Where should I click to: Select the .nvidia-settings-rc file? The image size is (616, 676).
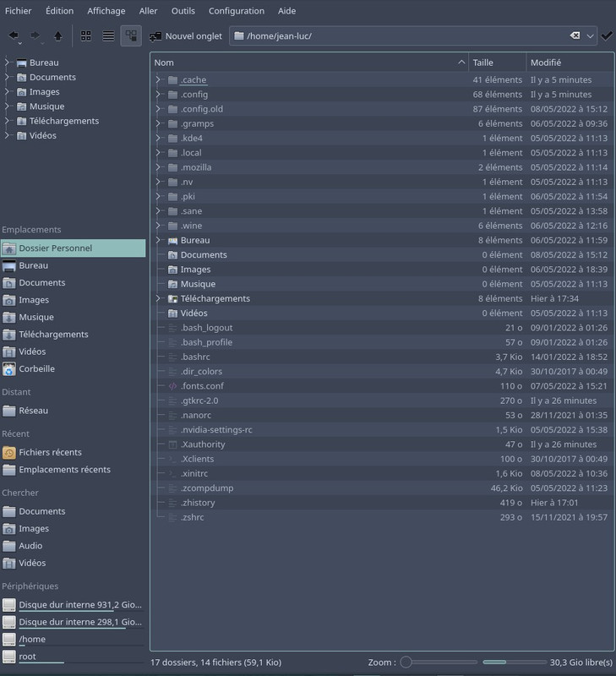(x=216, y=430)
